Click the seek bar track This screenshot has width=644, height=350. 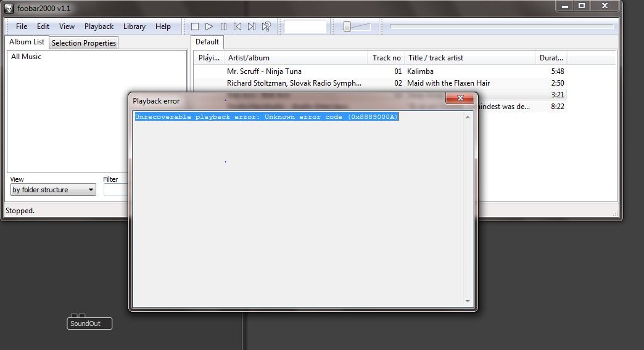pyautogui.click(x=502, y=26)
